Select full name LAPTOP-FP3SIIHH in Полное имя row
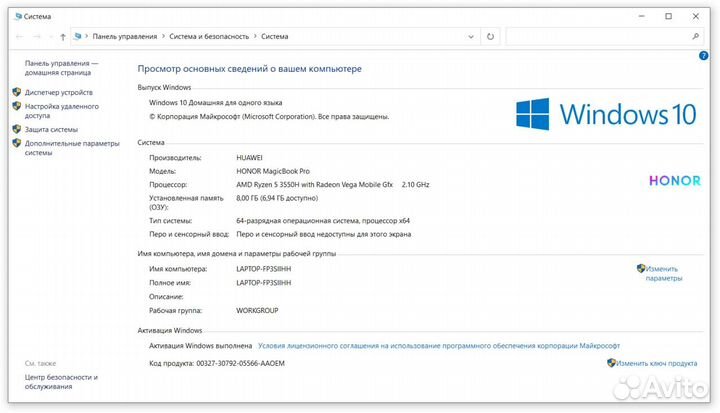 (x=264, y=283)
